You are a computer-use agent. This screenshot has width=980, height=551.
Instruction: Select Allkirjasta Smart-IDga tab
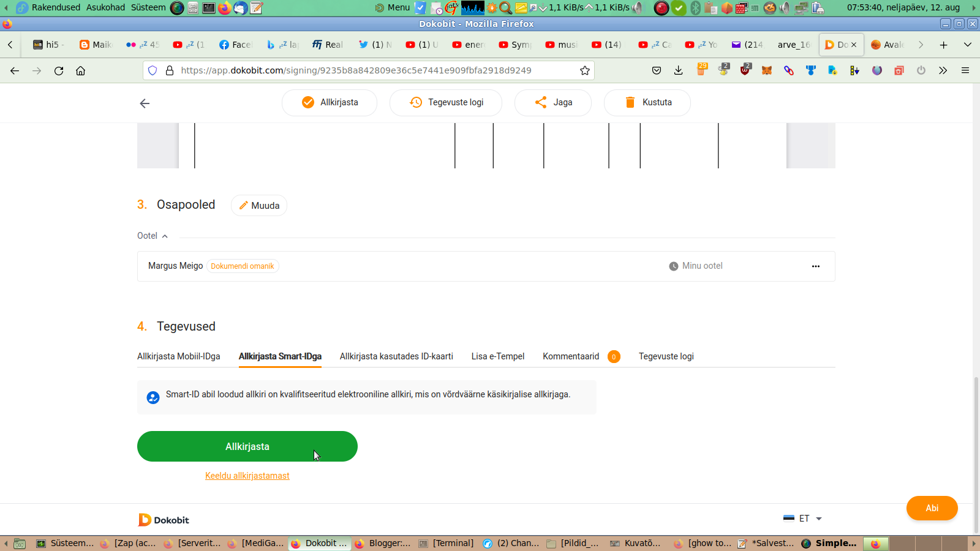280,356
